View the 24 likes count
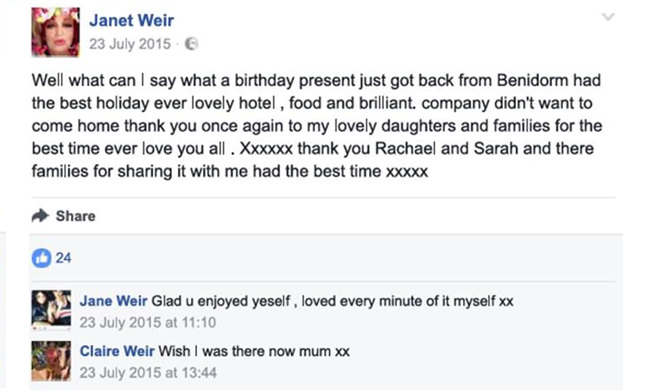The height and width of the screenshot is (392, 650). pyautogui.click(x=63, y=258)
